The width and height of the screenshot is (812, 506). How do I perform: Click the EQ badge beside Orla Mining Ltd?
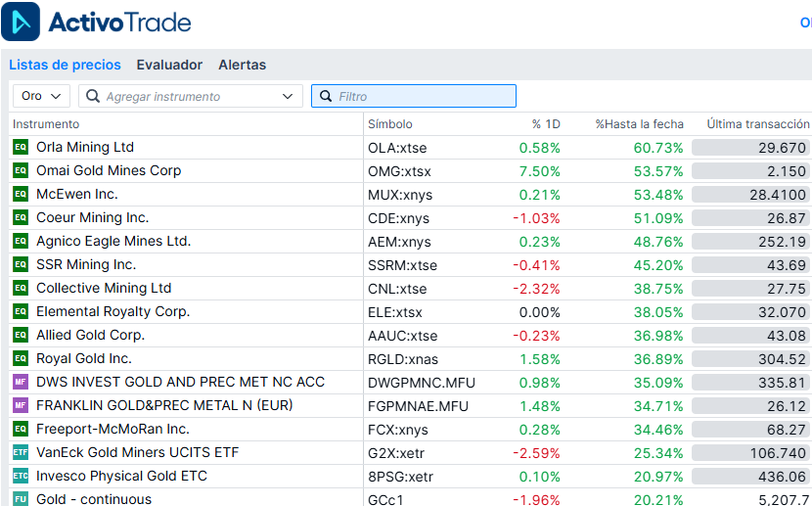click(21, 148)
